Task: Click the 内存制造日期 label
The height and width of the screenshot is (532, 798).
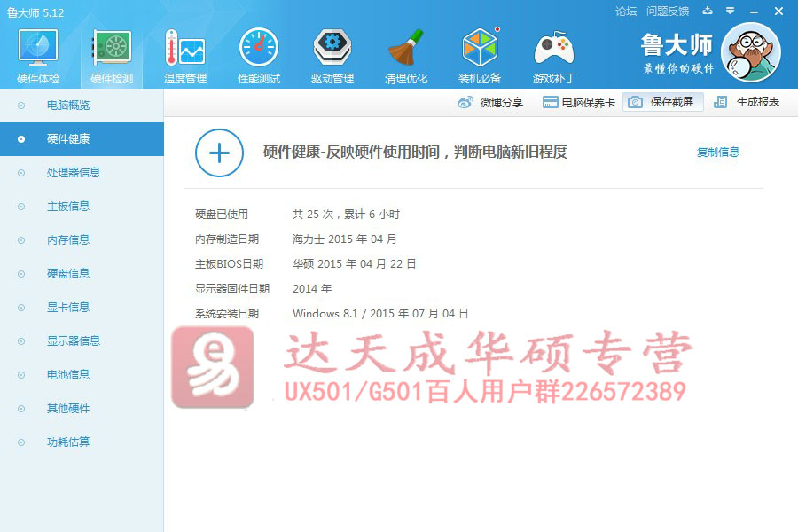Action: (227, 239)
